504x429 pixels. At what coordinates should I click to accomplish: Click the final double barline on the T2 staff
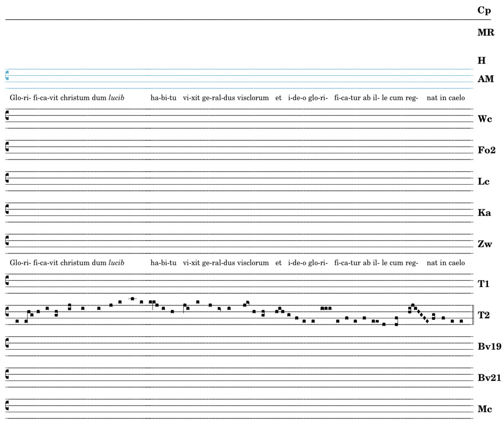point(473,315)
